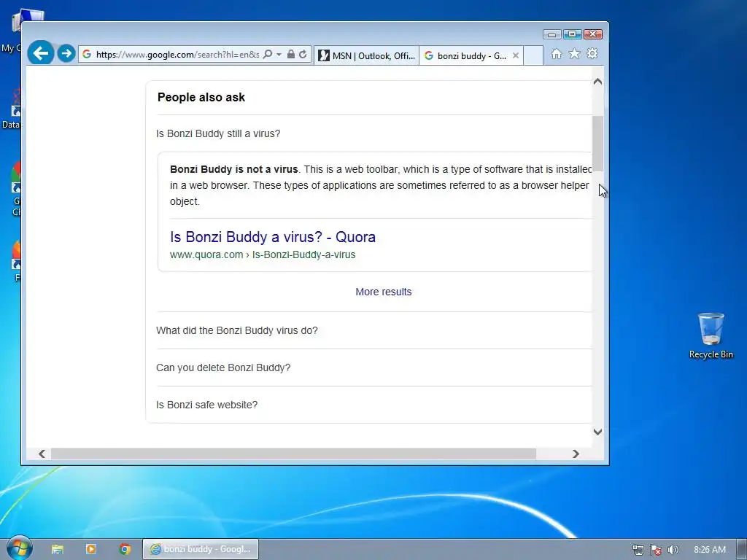The image size is (747, 560).
Task: Minimize the Internet Explorer window
Action: 551,34
